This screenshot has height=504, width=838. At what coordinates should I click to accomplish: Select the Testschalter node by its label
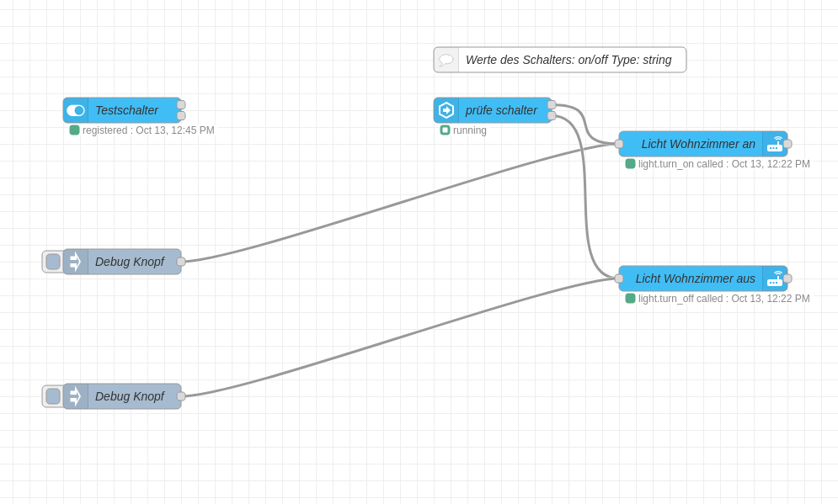[x=126, y=110]
